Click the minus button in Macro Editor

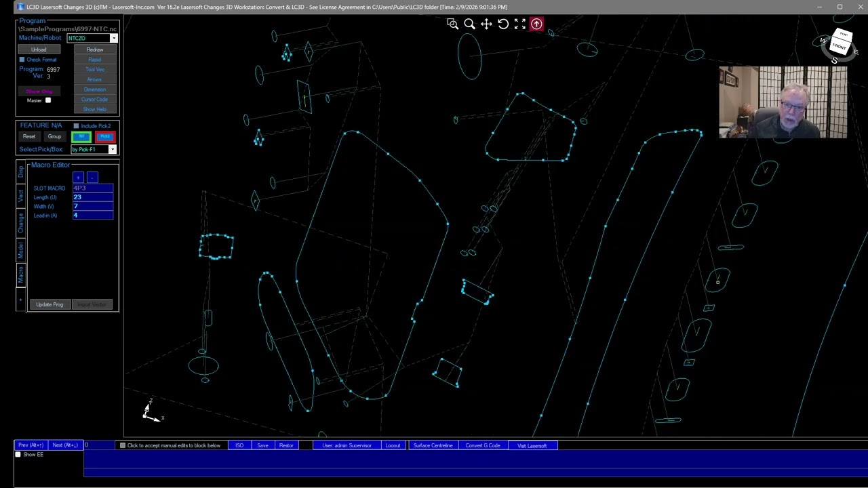[x=92, y=178]
